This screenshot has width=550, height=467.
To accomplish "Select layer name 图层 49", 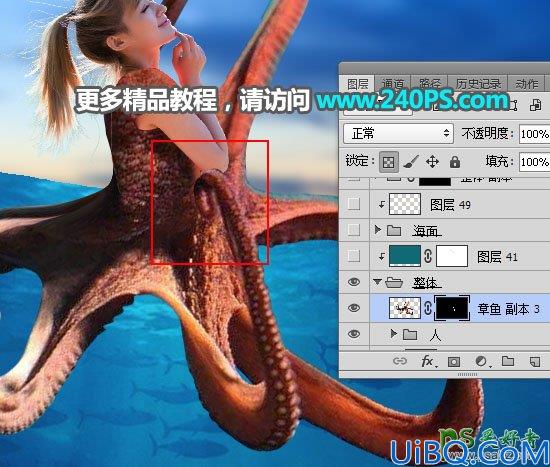I will [x=450, y=205].
